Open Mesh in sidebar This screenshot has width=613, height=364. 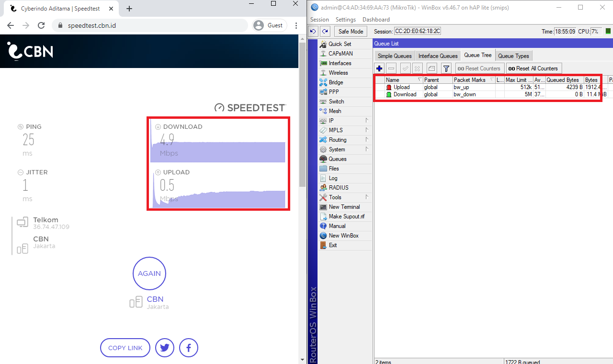(335, 111)
